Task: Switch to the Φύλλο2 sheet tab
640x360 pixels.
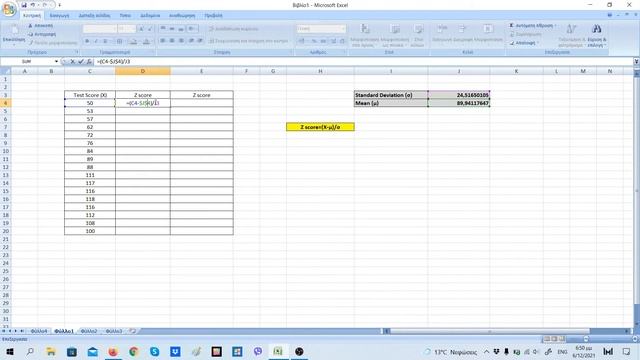Action: tap(89, 331)
